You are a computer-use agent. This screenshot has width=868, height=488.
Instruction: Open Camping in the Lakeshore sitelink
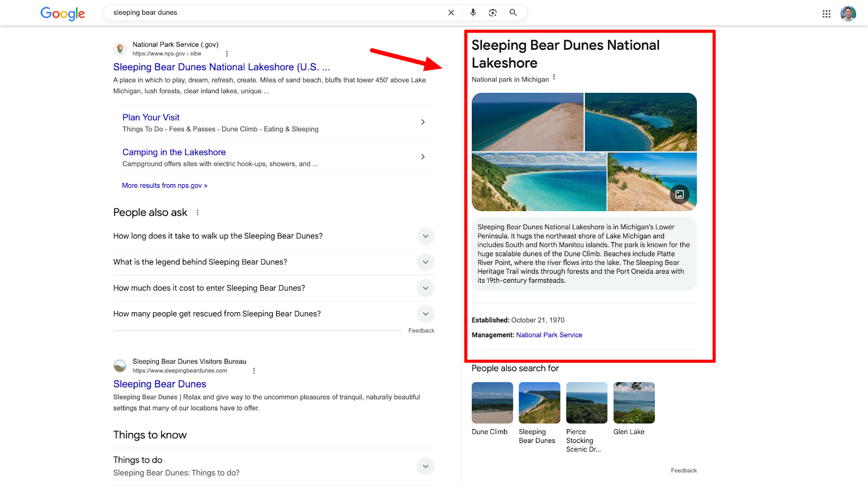174,153
